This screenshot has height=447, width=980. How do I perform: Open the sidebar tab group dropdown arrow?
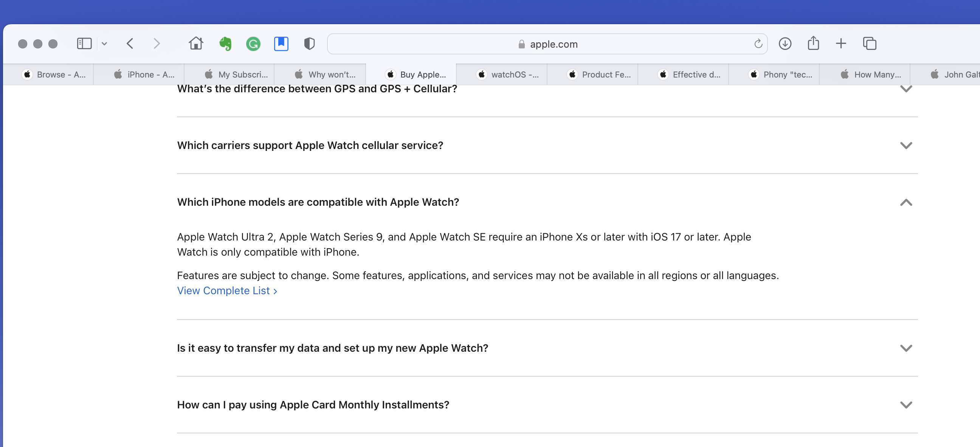(104, 44)
